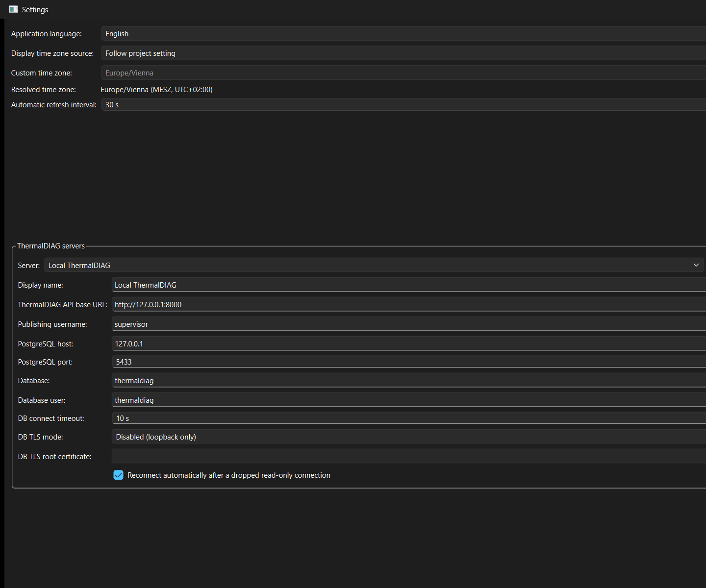Click the ThermalDIAG API base URL label
The image size is (706, 588).
pyautogui.click(x=63, y=305)
